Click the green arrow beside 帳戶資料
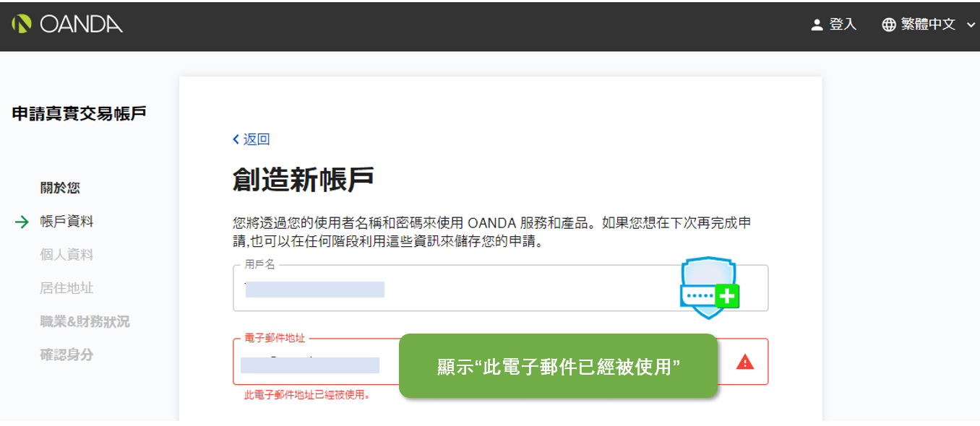 click(22, 222)
